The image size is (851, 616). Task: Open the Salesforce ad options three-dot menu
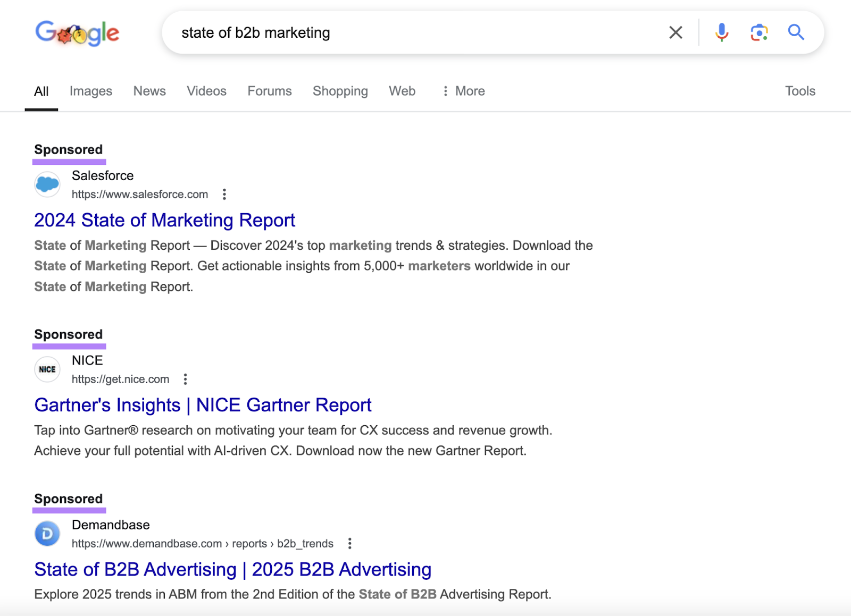[224, 195]
